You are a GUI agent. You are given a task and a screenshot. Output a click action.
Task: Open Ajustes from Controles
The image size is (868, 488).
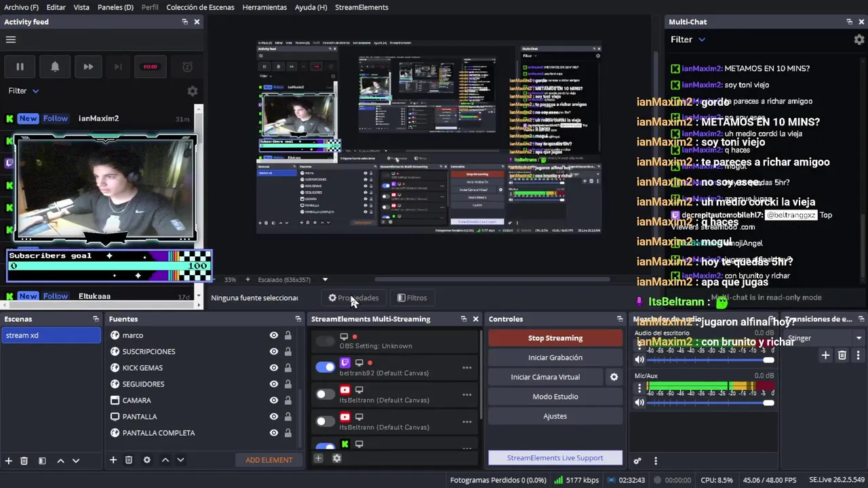point(555,416)
